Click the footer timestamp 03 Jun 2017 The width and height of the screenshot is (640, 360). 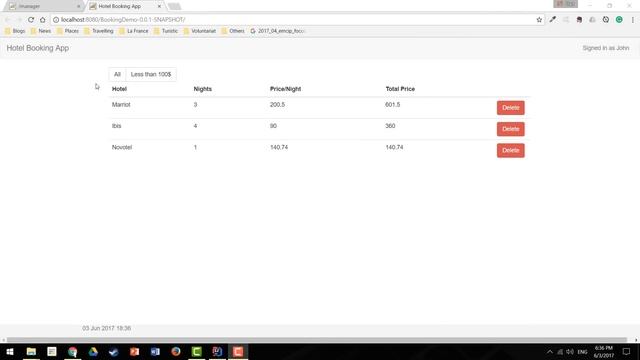[107, 328]
